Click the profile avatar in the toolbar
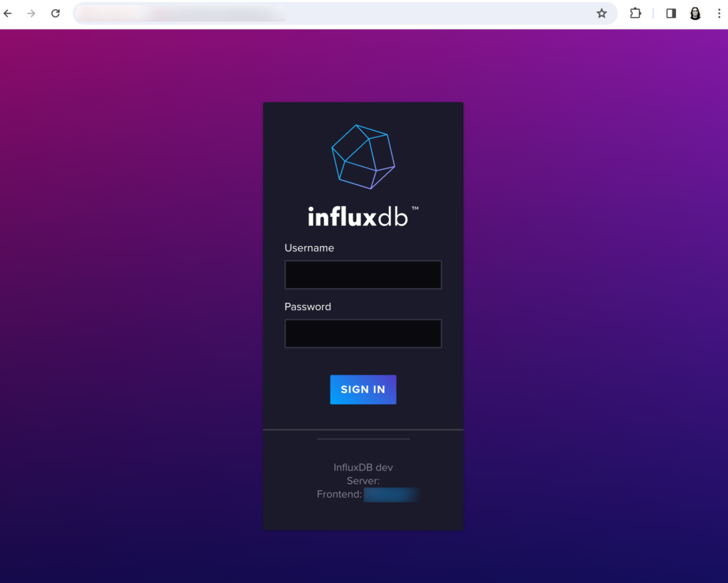 (x=695, y=13)
